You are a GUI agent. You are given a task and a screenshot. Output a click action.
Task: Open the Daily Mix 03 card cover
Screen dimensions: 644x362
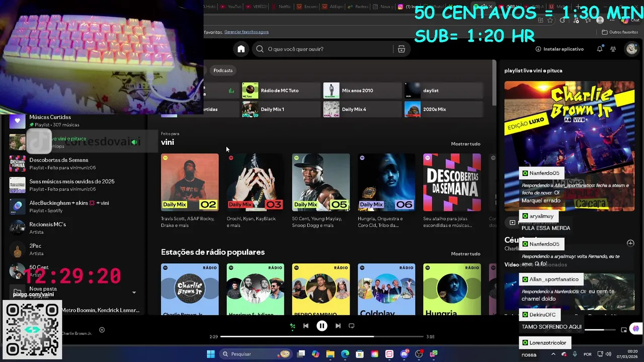click(255, 182)
